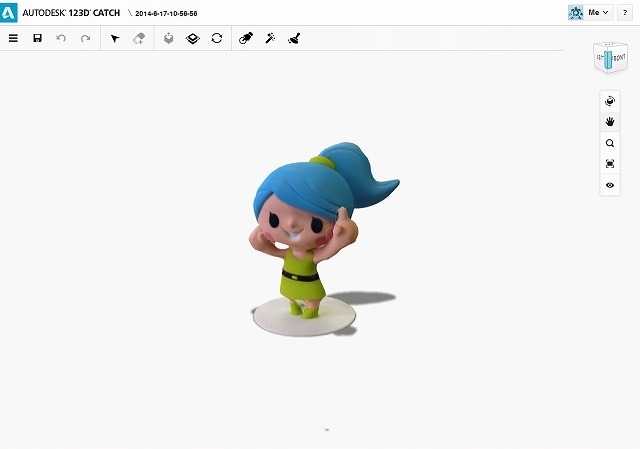Click the circular arrows refresh icon
Screen dimensions: 640x449
(217, 38)
